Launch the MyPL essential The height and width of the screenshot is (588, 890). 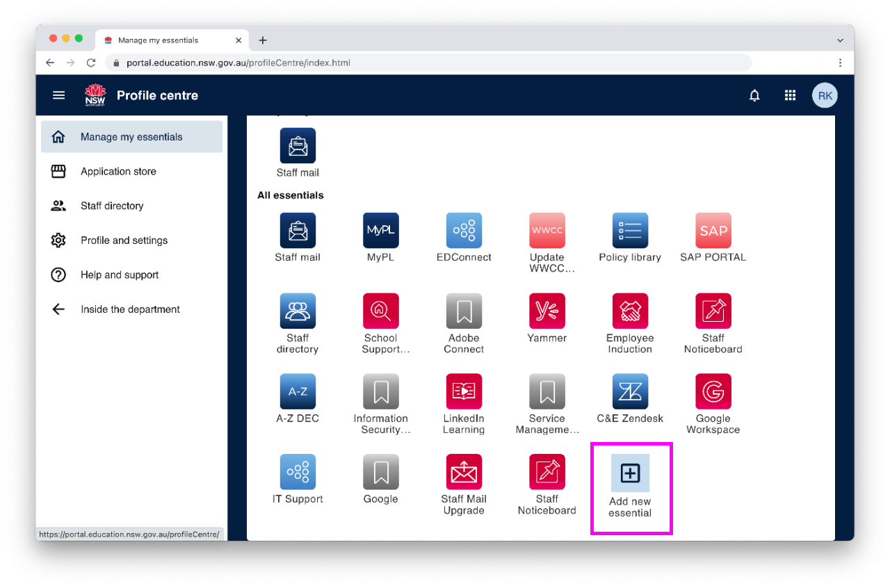coord(380,231)
